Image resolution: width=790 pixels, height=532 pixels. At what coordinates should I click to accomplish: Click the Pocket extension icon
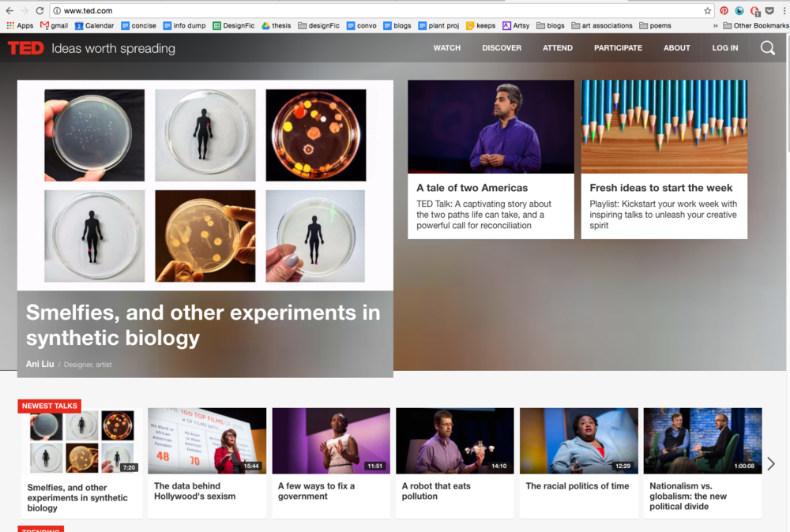[769, 10]
